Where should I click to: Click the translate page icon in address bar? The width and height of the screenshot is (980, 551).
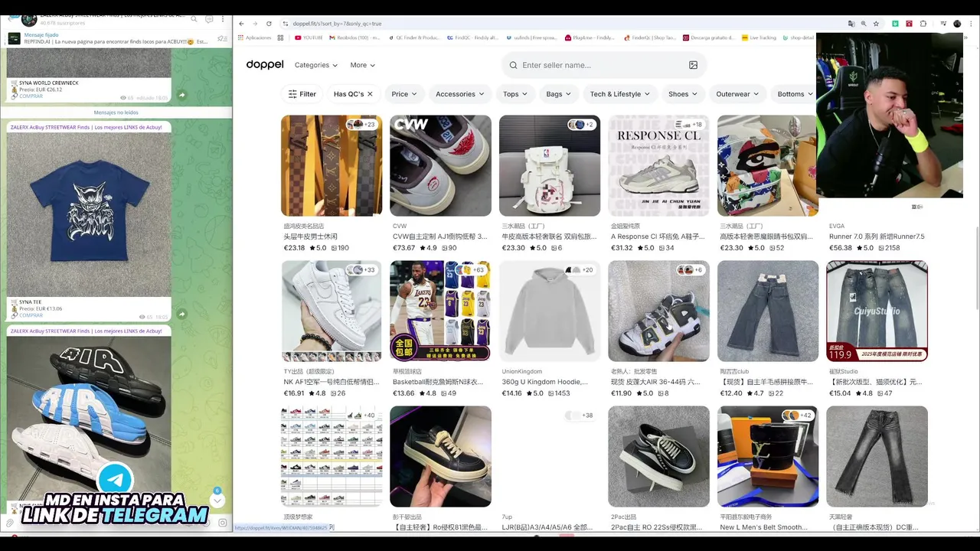coord(851,24)
